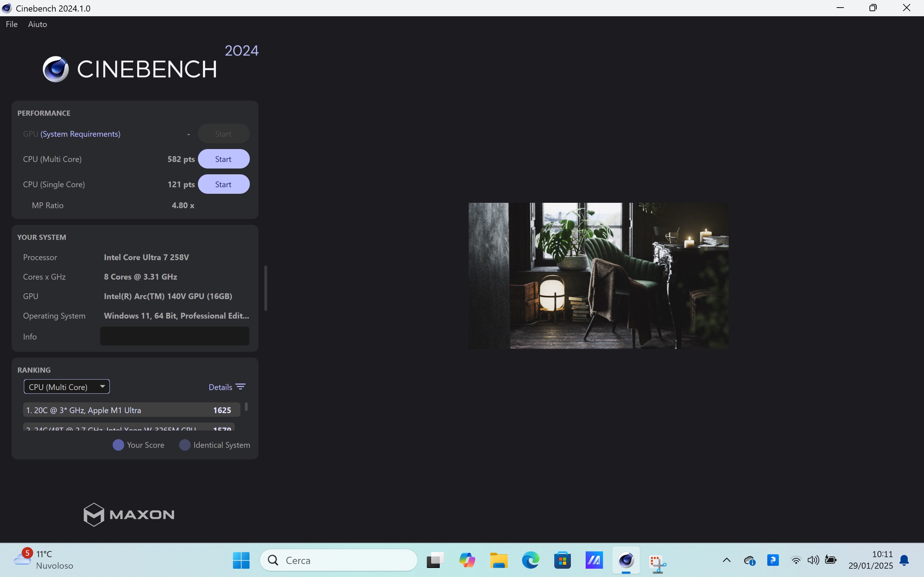Click the Details filter icon
Image resolution: width=924 pixels, height=577 pixels.
[x=240, y=387]
